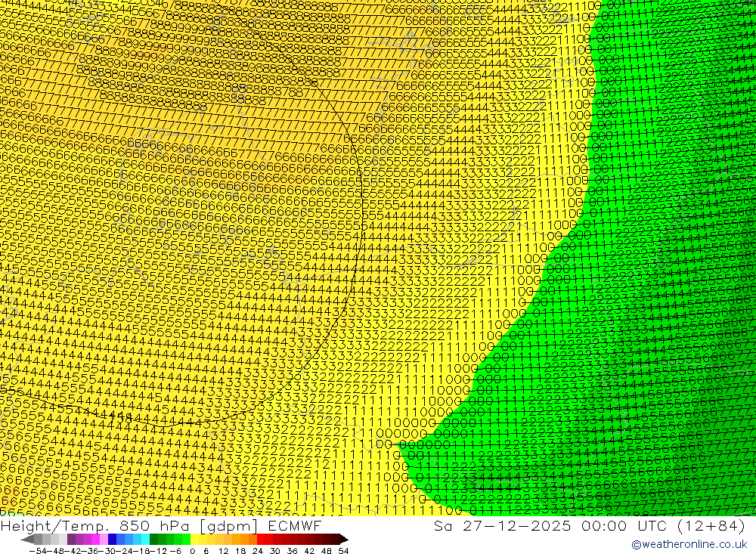Click the 48 label on the color scale

pyautogui.click(x=327, y=551)
